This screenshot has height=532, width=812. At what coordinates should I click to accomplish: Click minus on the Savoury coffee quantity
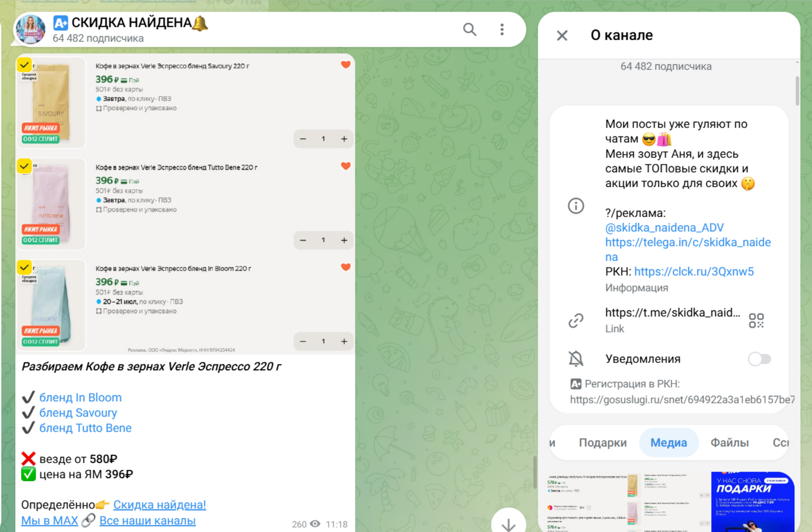(303, 139)
